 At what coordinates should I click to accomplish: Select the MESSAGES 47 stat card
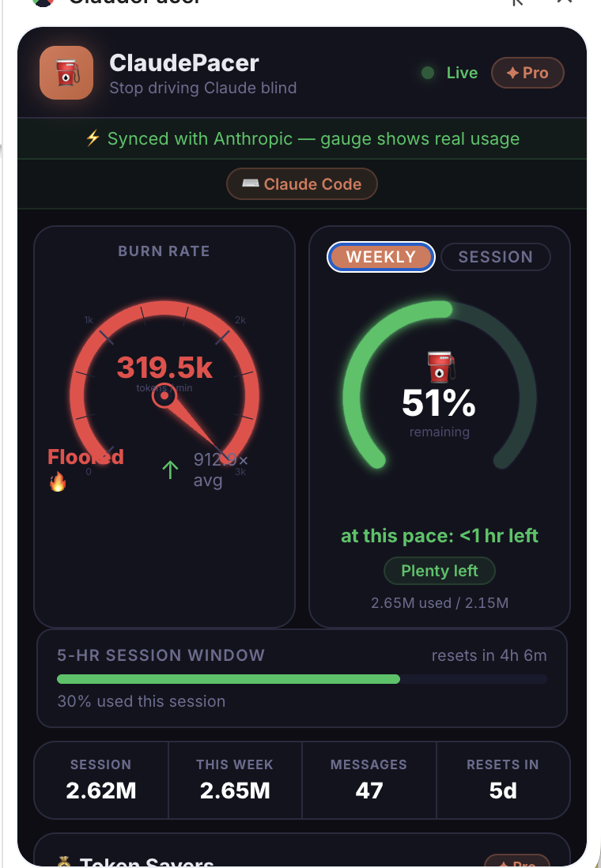click(x=369, y=779)
